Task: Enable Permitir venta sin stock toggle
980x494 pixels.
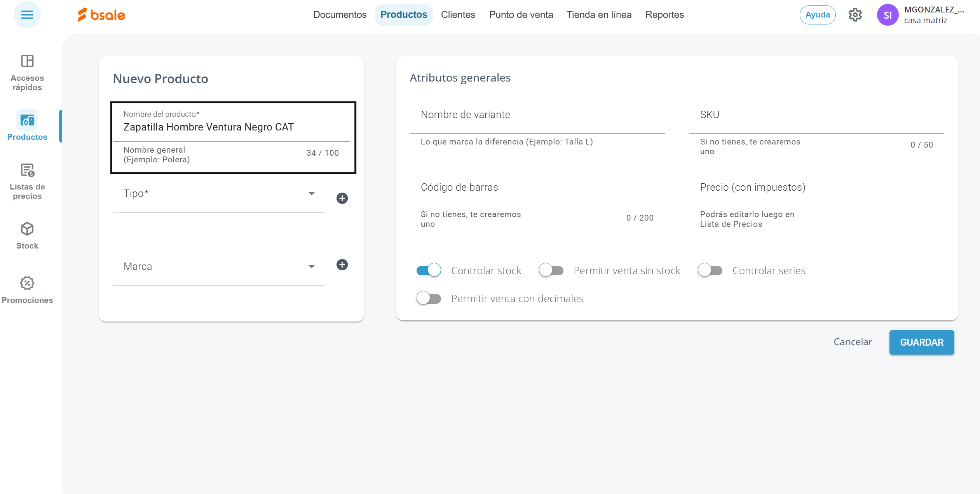Action: 551,270
